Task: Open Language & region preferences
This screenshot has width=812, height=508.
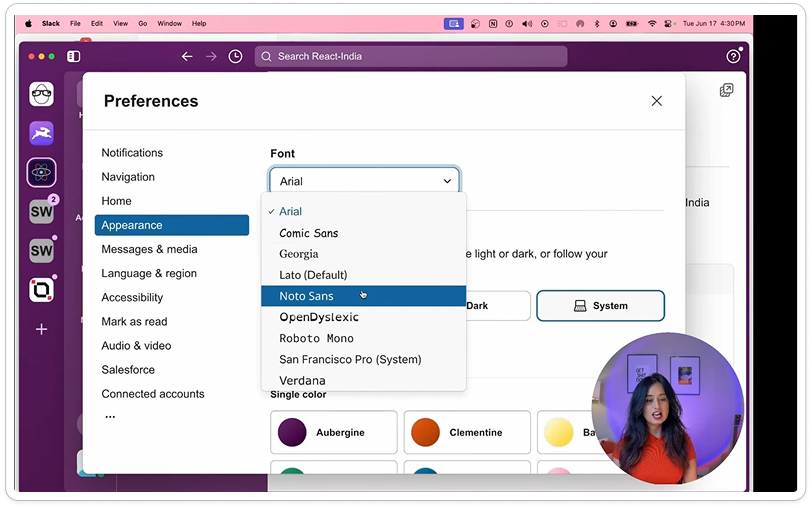Action: [171, 273]
